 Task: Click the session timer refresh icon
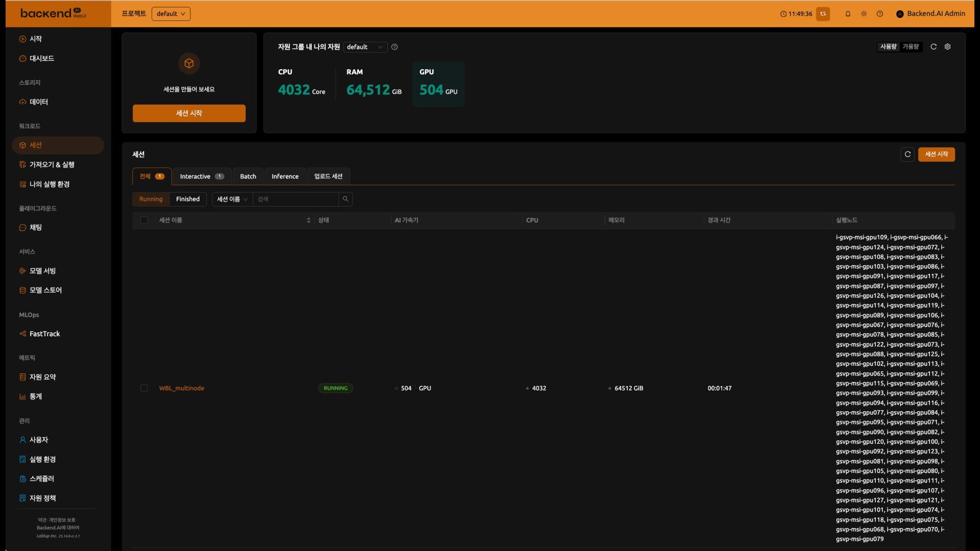coord(823,14)
